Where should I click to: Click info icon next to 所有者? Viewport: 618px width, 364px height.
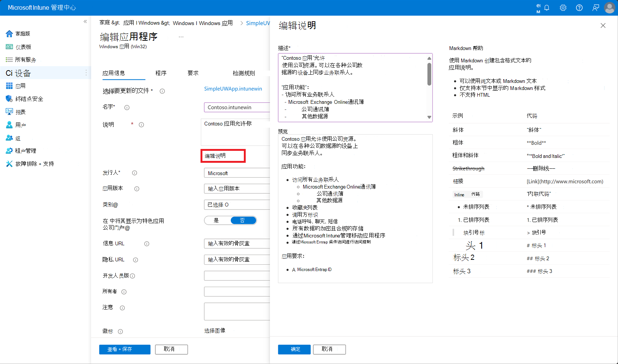pos(124,292)
